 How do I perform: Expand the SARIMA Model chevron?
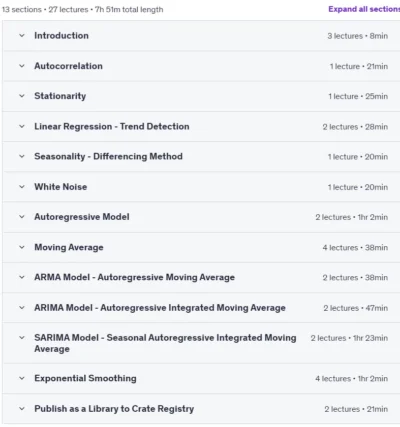click(22, 338)
